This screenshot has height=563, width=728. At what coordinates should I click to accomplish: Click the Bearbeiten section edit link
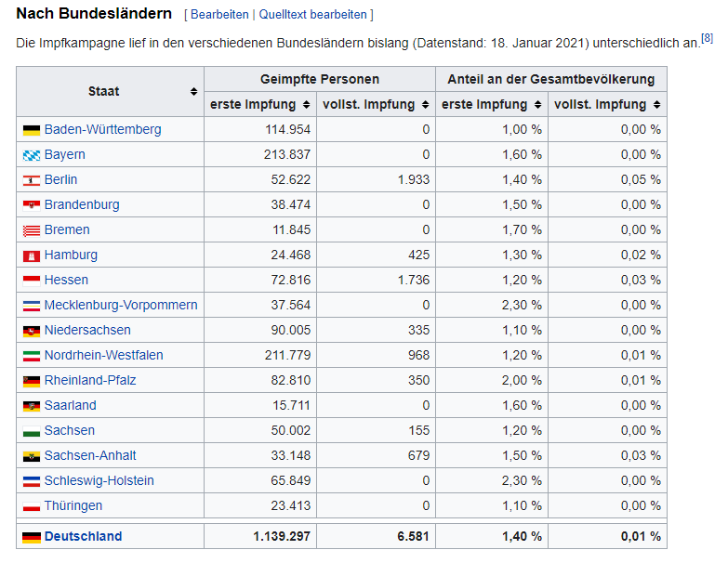pos(219,15)
